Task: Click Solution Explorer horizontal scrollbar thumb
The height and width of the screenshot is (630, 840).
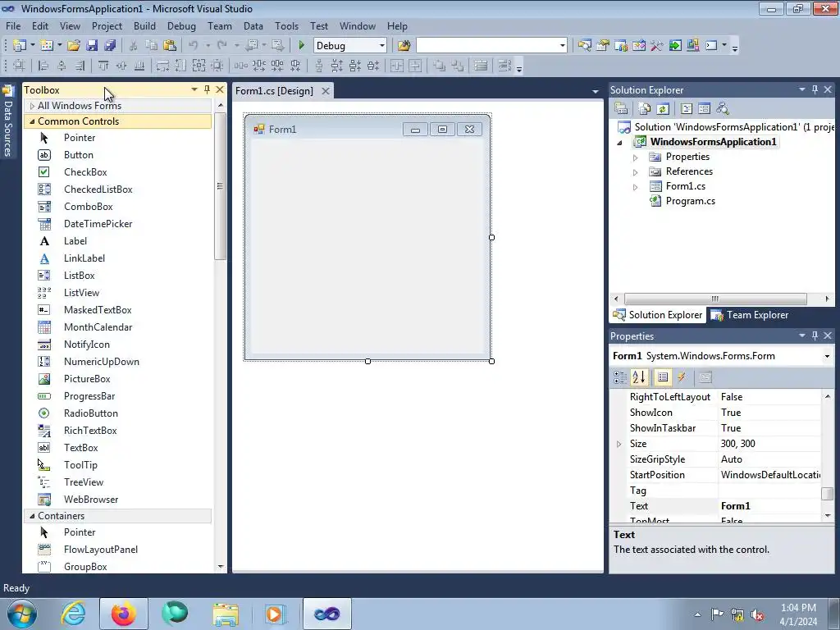Action: click(x=715, y=299)
